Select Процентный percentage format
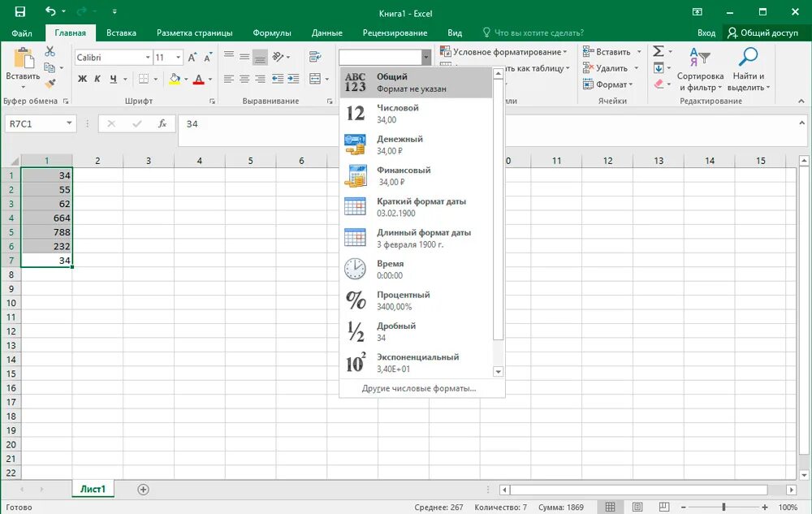Viewport: 812px width, 514px height. click(x=416, y=300)
